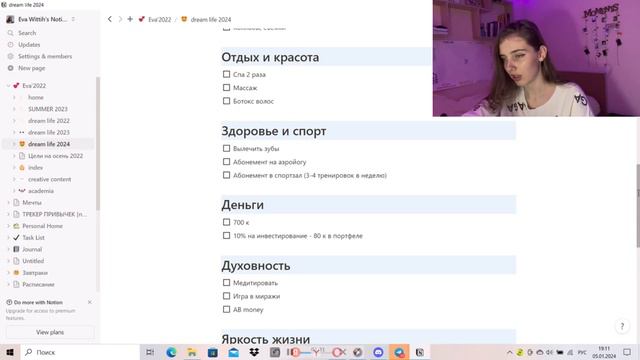640x360 pixels.
Task: Click the dream life 2024 emoji icon in sidebar
Action: pos(22,144)
